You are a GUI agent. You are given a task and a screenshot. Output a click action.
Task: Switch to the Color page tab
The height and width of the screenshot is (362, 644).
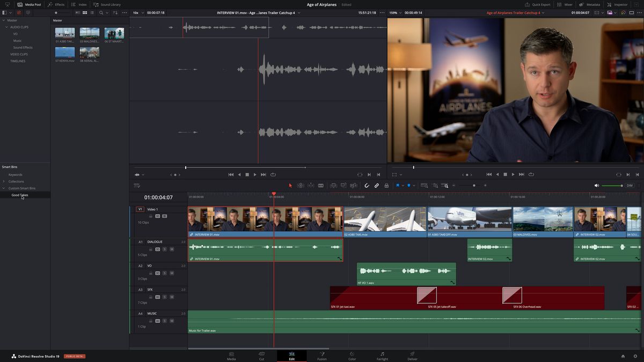pos(352,356)
